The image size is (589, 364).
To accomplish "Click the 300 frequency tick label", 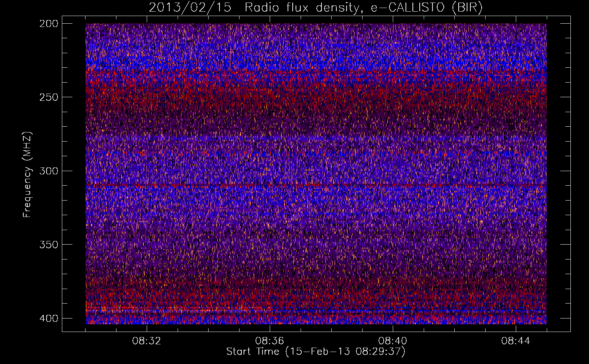I will tap(48, 171).
